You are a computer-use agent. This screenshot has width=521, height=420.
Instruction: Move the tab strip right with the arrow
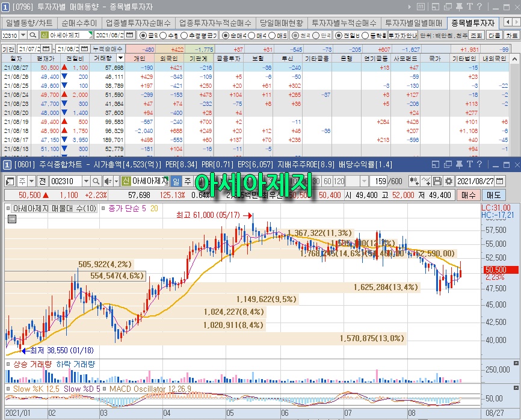pyautogui.click(x=516, y=22)
